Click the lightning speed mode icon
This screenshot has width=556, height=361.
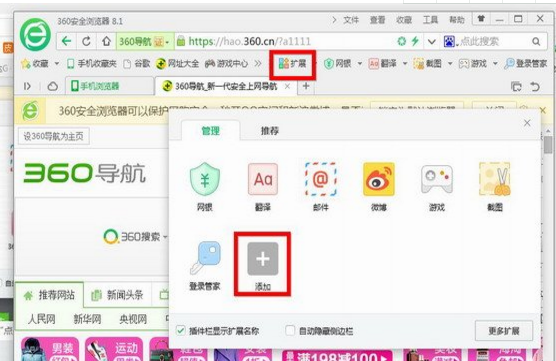pyautogui.click(x=415, y=41)
